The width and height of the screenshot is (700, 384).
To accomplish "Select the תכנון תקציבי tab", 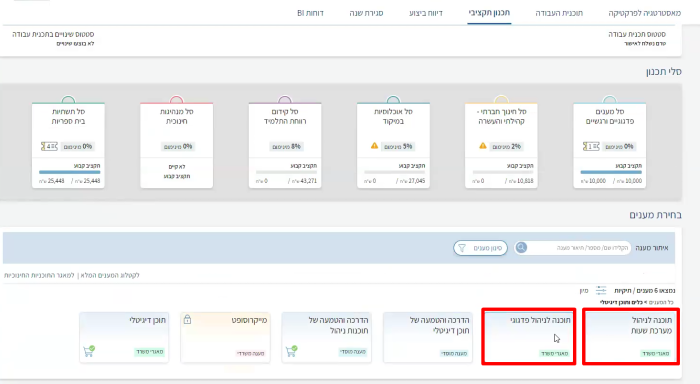I will pos(489,13).
